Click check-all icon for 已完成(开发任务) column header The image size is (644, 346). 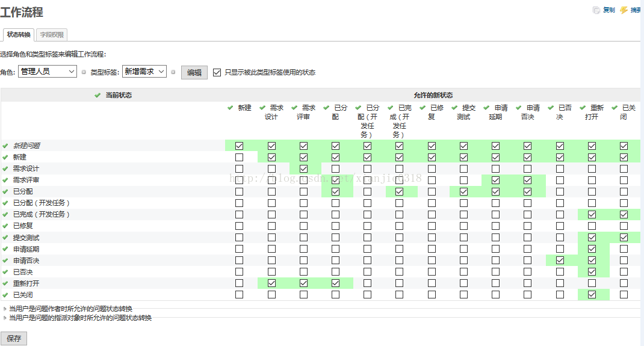[x=390, y=108]
